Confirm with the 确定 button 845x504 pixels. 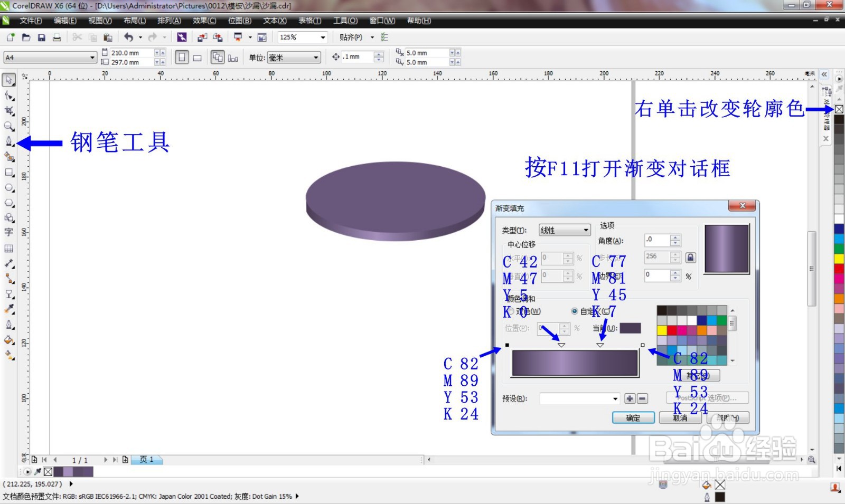point(633,417)
